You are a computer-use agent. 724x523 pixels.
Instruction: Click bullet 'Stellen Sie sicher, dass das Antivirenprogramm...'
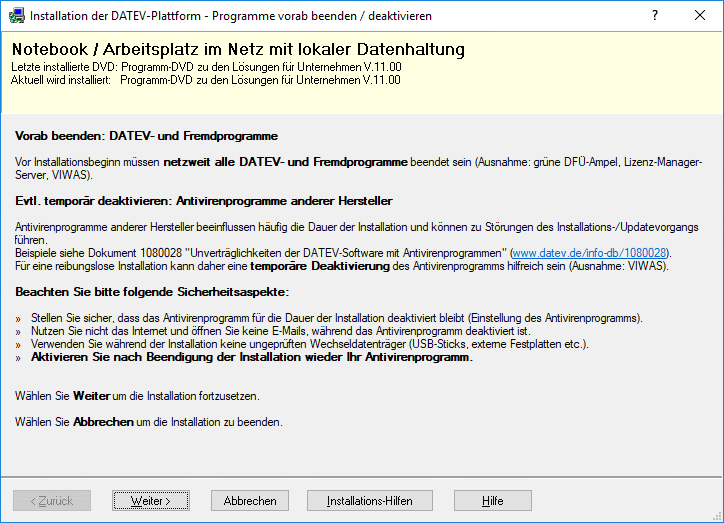[x=337, y=318]
